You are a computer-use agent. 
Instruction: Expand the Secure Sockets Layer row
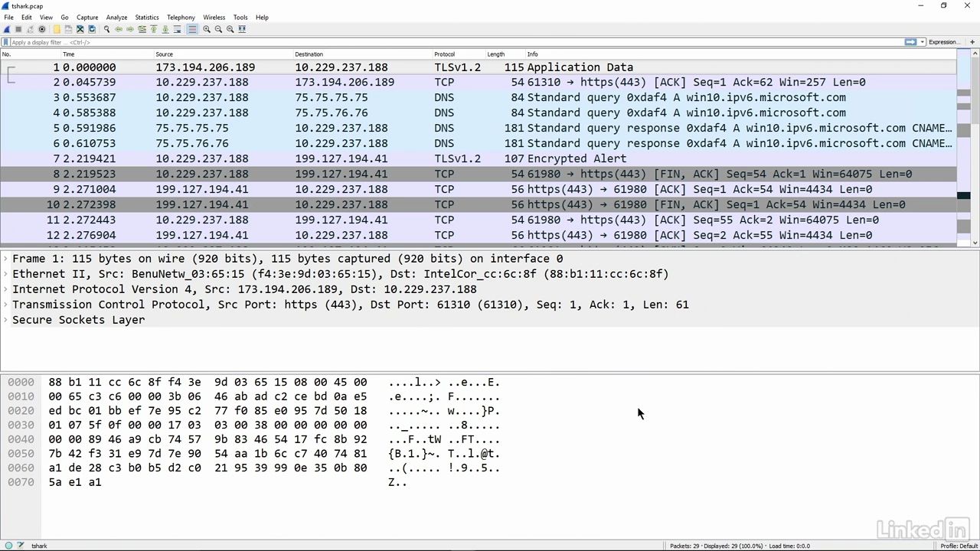coord(5,320)
